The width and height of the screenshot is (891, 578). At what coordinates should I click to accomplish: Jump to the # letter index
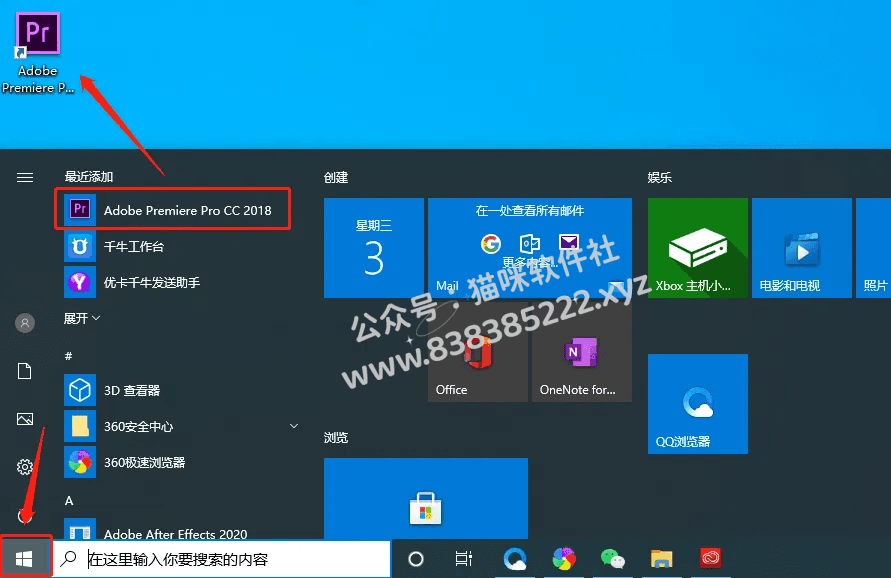69,356
